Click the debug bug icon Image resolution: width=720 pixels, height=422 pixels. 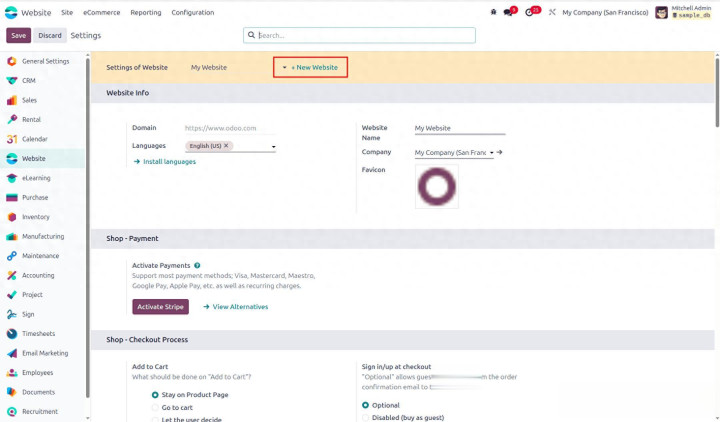[x=493, y=12]
